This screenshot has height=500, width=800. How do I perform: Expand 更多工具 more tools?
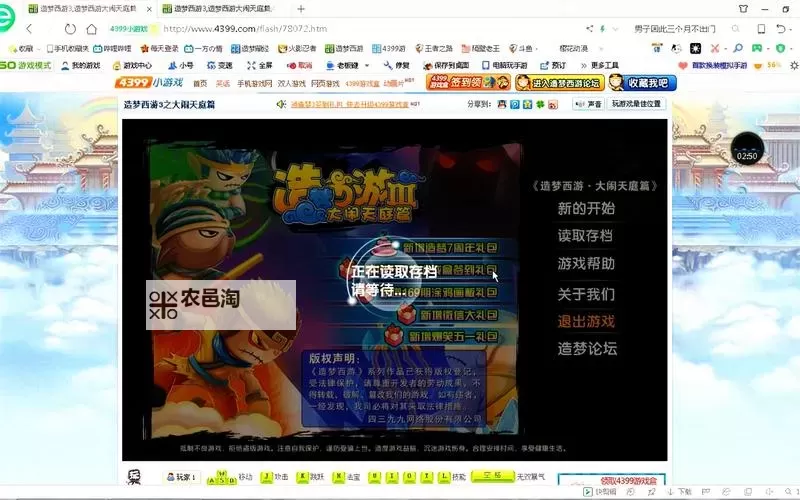599,65
